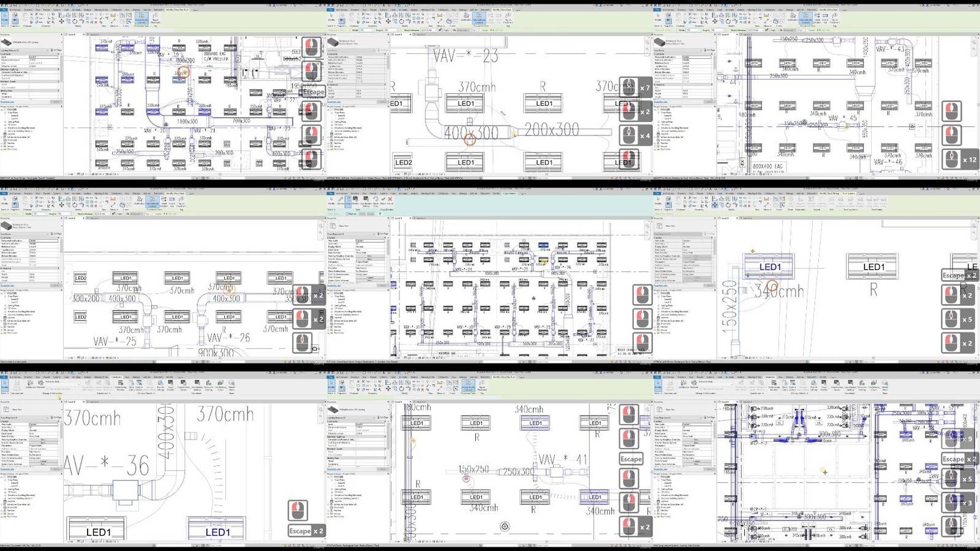Screen dimensions: 980x551
Task: Open properties filter dropdown in 1100x300 duct frame
Action: (26, 50)
